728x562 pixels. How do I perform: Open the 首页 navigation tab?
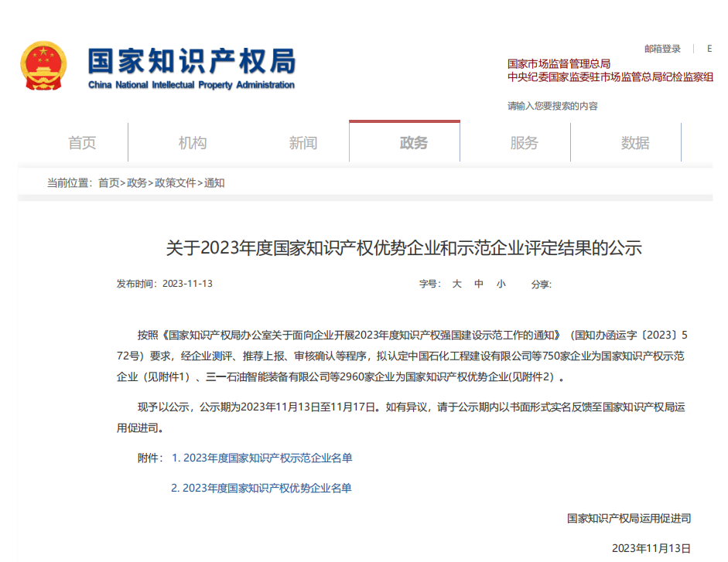(82, 142)
